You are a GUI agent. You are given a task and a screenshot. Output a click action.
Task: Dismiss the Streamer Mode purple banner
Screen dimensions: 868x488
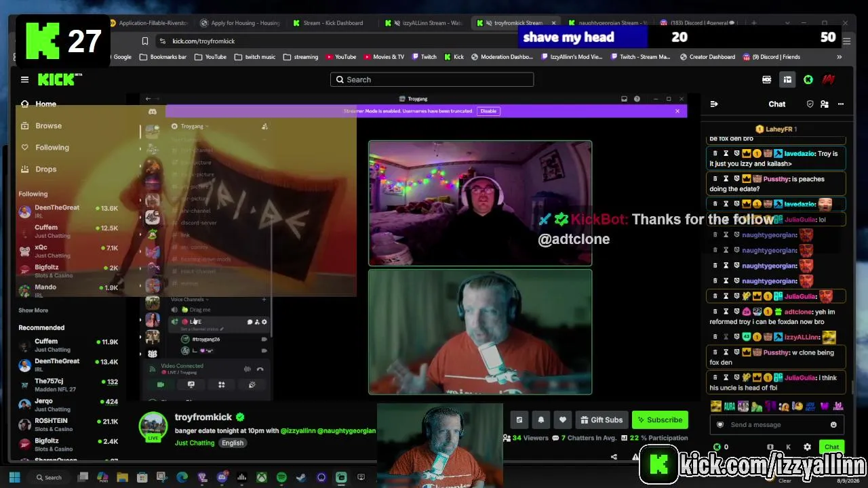click(677, 111)
